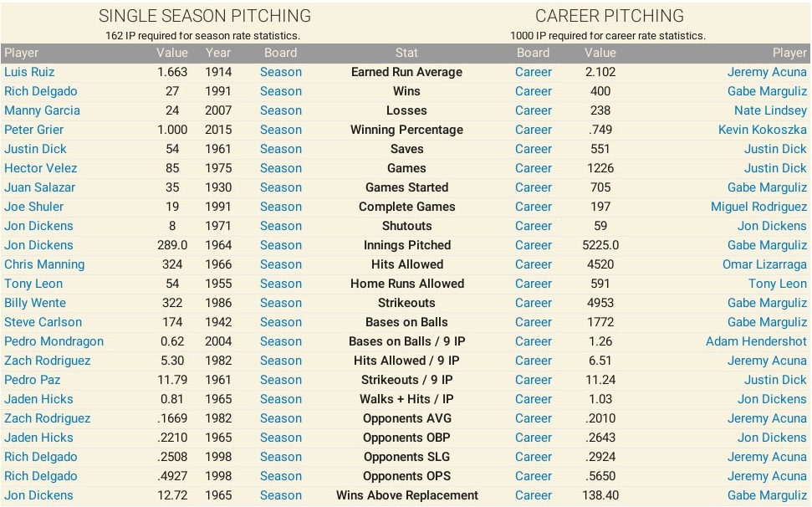Open the Career board for Earned Run Average

534,72
